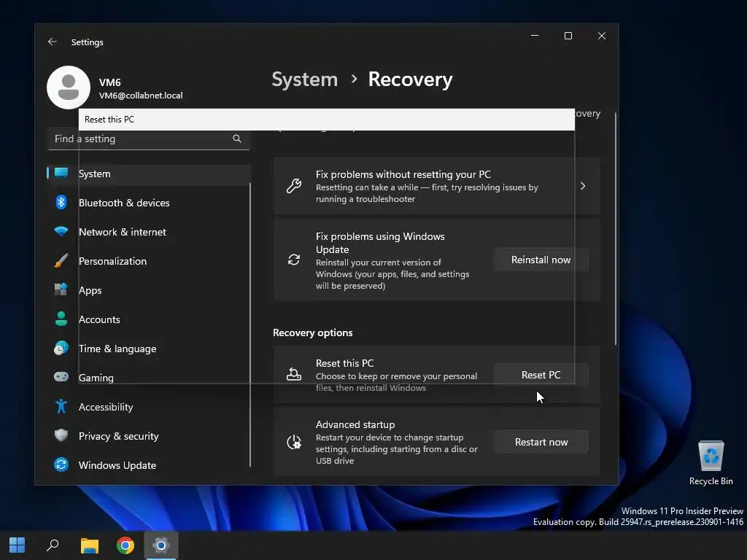Image resolution: width=747 pixels, height=560 pixels.
Task: Click the Bluetooth icon in sidebar
Action: [61, 203]
